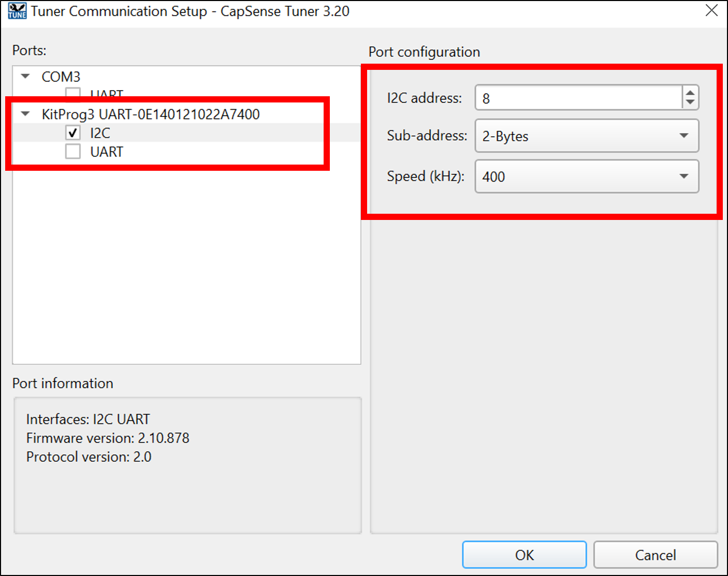Open the Sub-address dropdown

coord(587,136)
